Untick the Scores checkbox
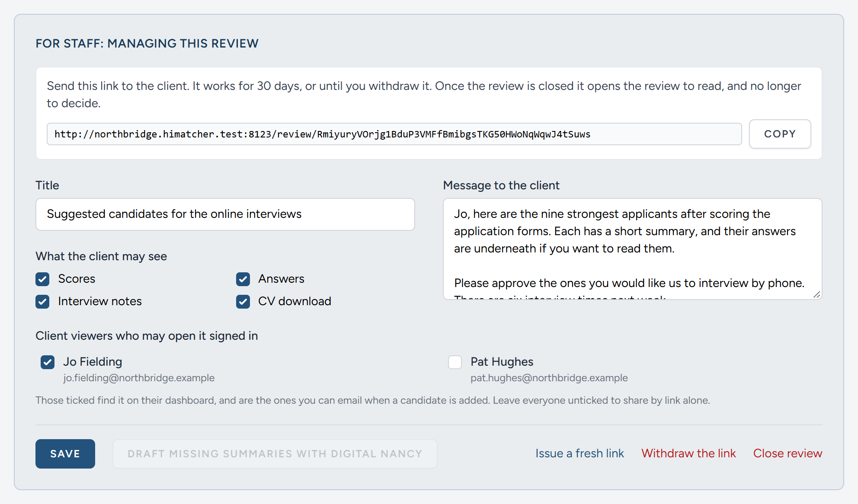 (x=42, y=279)
